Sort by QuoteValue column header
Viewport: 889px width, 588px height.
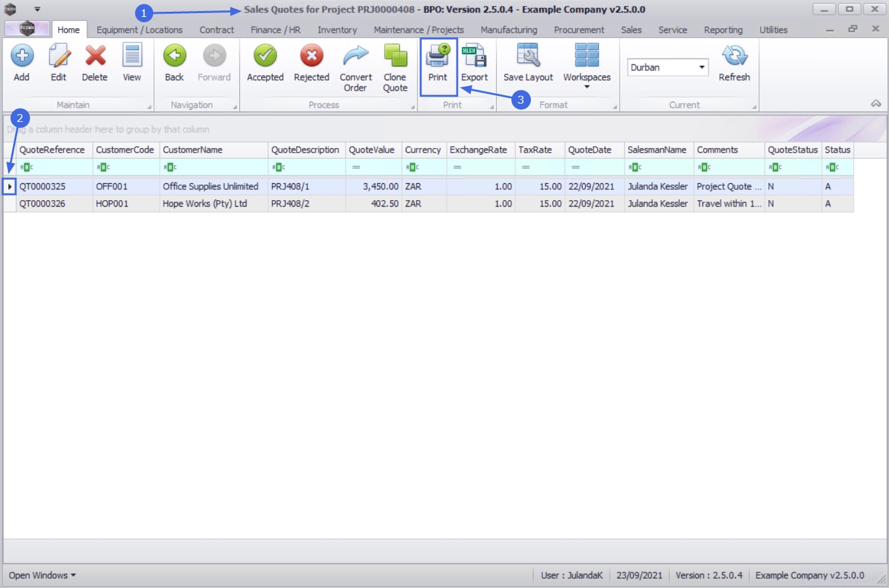(x=374, y=150)
